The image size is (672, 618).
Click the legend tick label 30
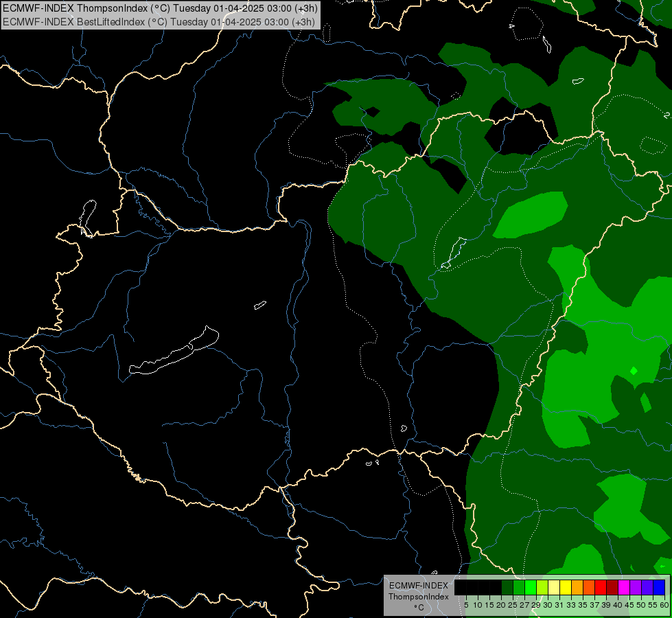(548, 605)
